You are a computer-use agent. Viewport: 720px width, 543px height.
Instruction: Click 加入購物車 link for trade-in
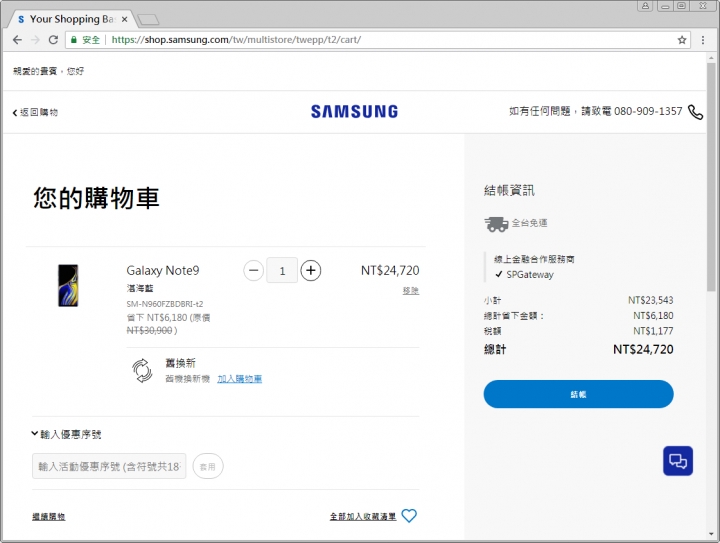(239, 379)
